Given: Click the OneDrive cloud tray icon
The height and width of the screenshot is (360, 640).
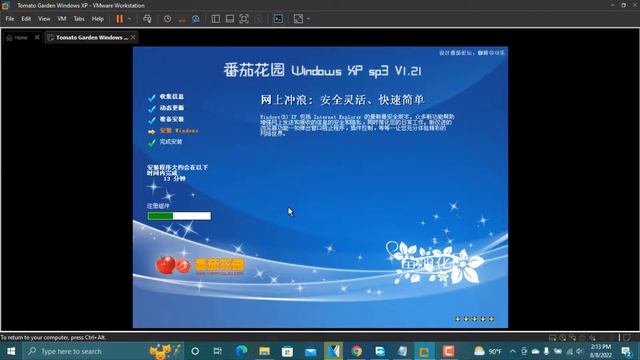Looking at the screenshot, I should tap(535, 351).
